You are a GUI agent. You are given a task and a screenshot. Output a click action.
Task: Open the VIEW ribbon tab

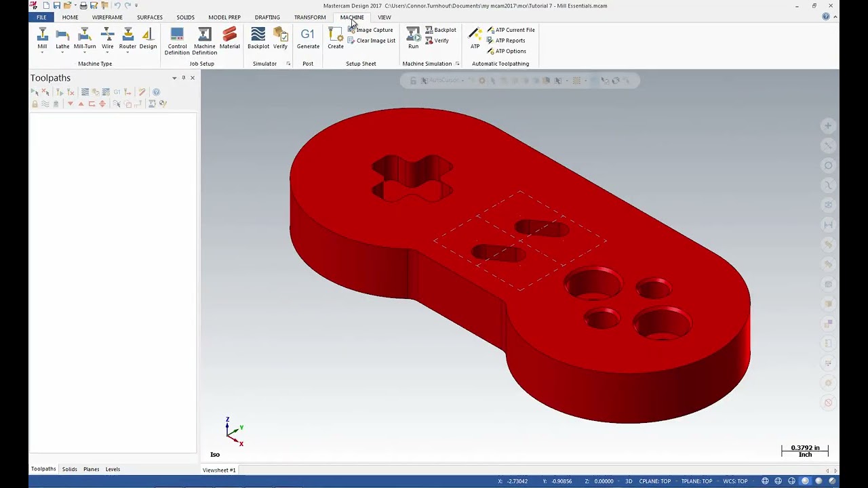[384, 17]
